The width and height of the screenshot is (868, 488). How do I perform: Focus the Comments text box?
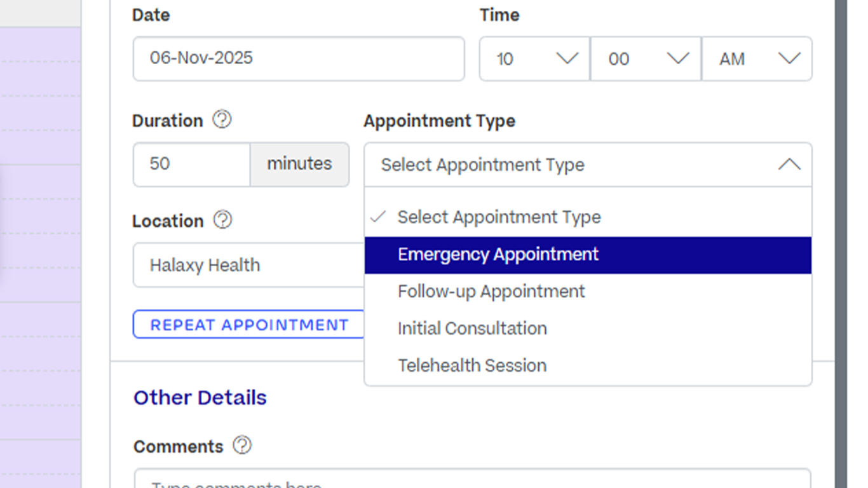[x=471, y=480]
